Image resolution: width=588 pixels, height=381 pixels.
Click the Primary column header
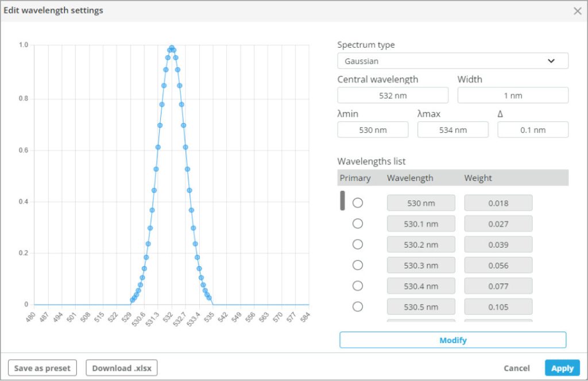(x=355, y=178)
